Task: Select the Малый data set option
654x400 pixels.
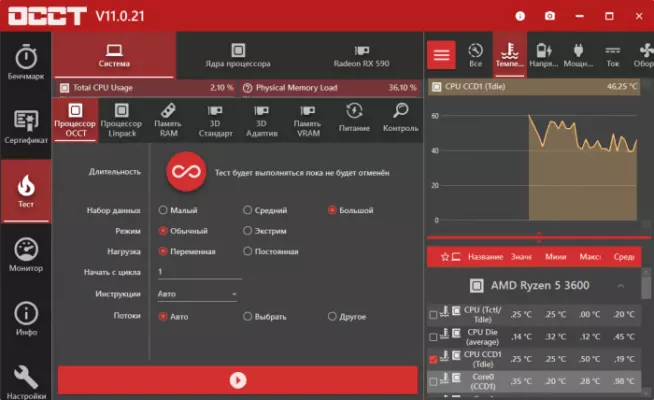Action: pyautogui.click(x=163, y=211)
